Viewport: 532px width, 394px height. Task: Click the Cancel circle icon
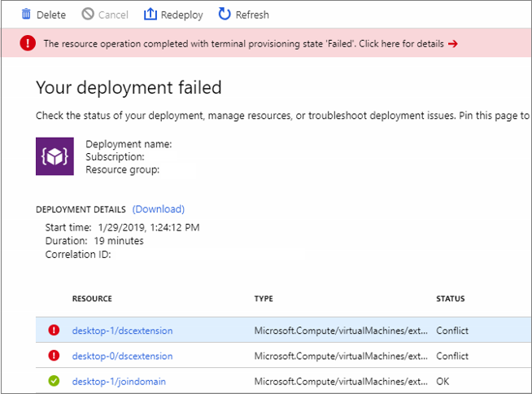(88, 15)
